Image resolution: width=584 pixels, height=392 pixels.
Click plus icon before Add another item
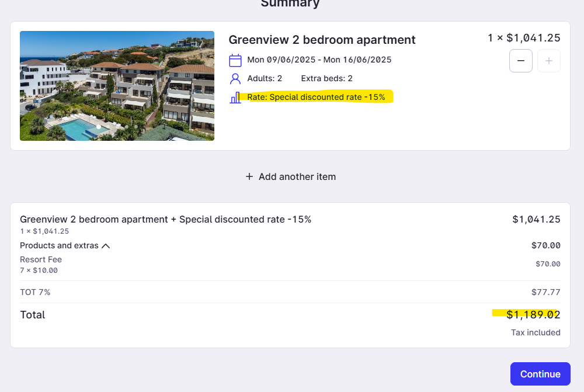pos(249,176)
